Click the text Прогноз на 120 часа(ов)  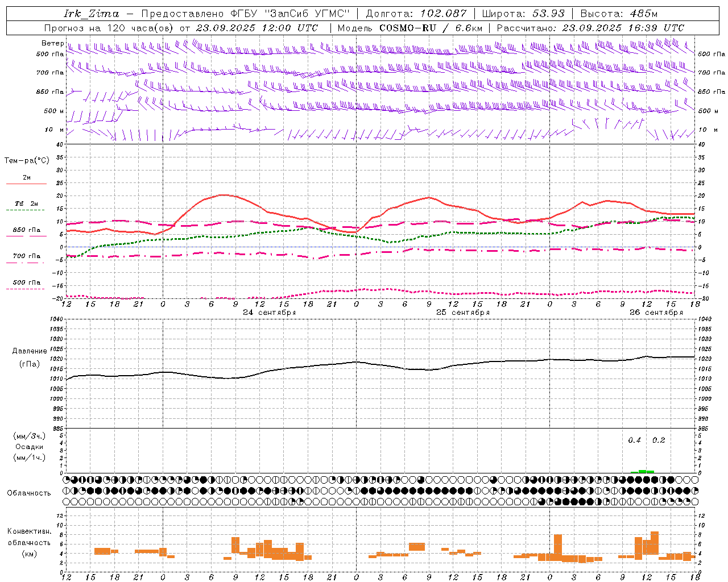coord(109,28)
